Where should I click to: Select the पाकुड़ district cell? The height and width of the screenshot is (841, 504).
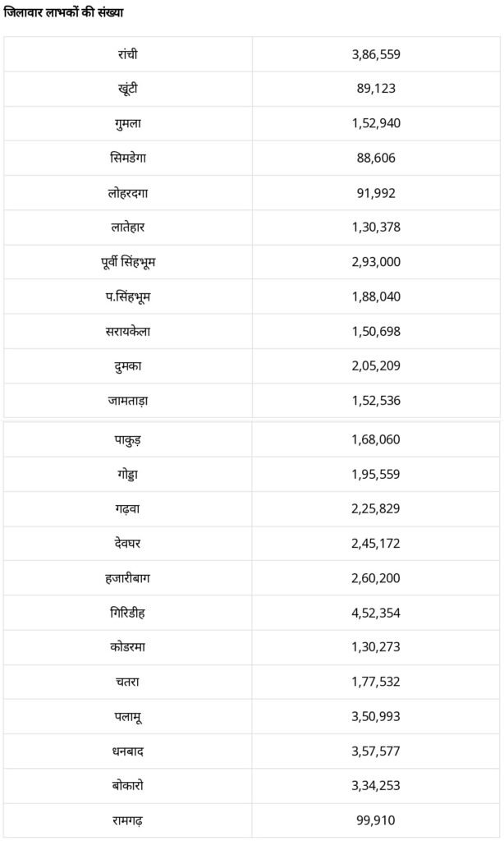tap(128, 439)
